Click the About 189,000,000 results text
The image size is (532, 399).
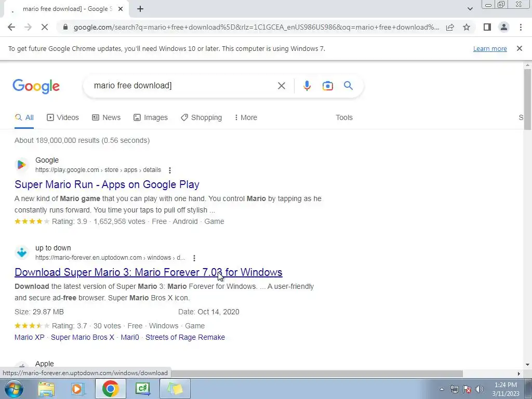(82, 140)
